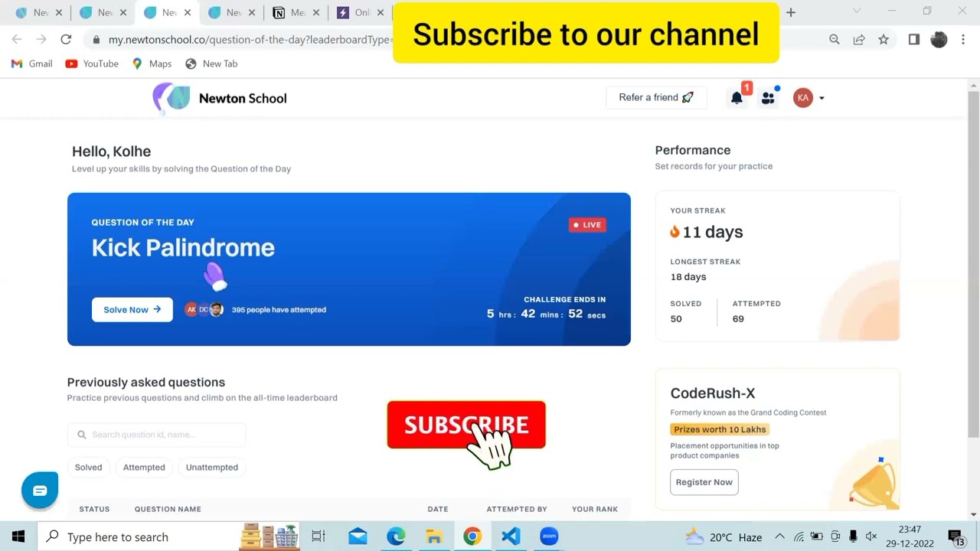Click the Date column header
This screenshot has height=551, width=980.
[438, 509]
